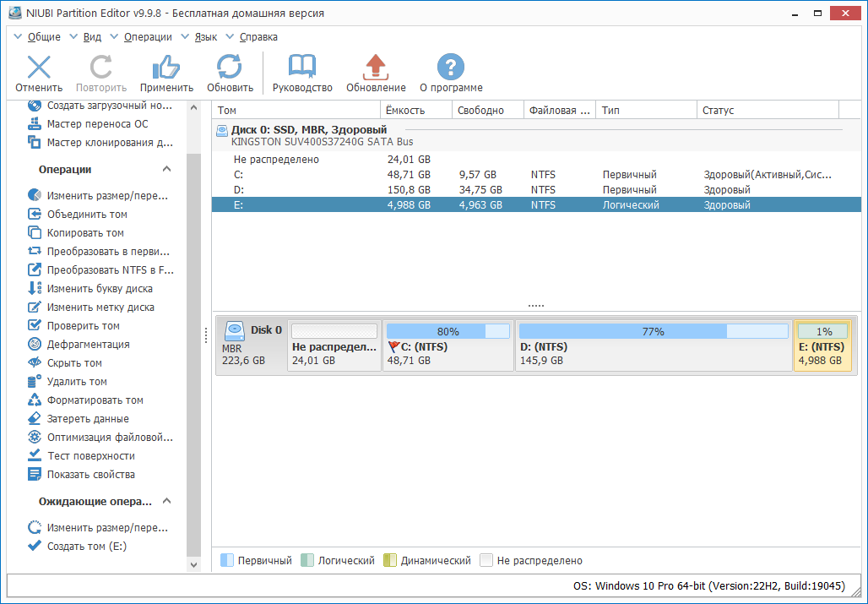Collapse the Операции sidebar section
This screenshot has height=604, width=868.
(166, 170)
